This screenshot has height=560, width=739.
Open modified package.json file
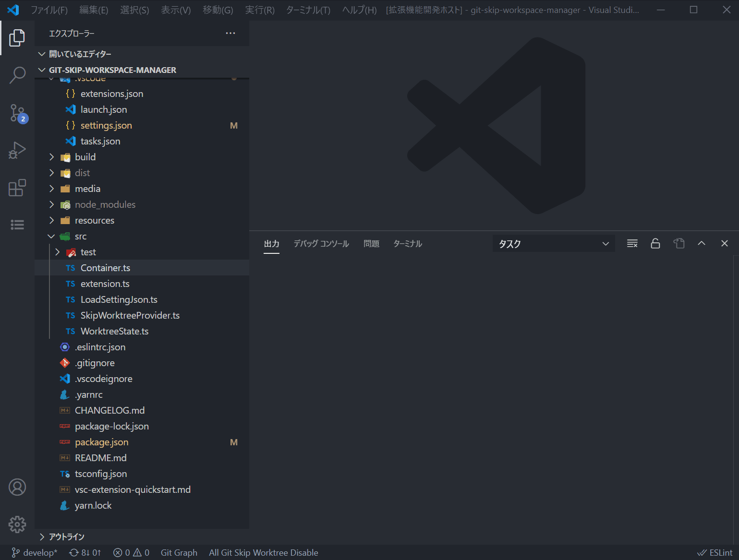tap(142, 442)
